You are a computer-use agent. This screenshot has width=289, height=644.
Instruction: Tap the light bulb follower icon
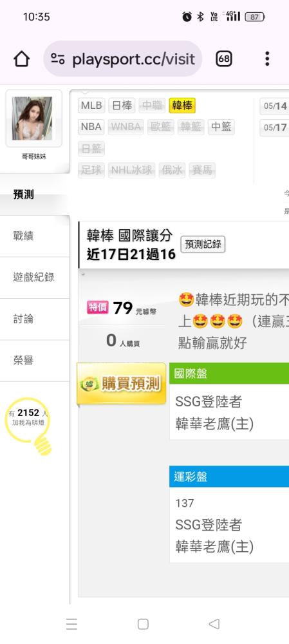(x=29, y=425)
